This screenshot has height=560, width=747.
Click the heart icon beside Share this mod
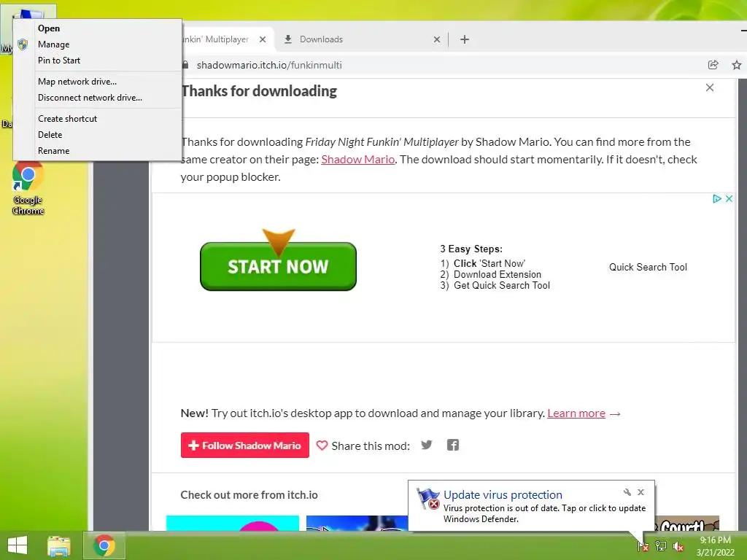click(x=322, y=446)
